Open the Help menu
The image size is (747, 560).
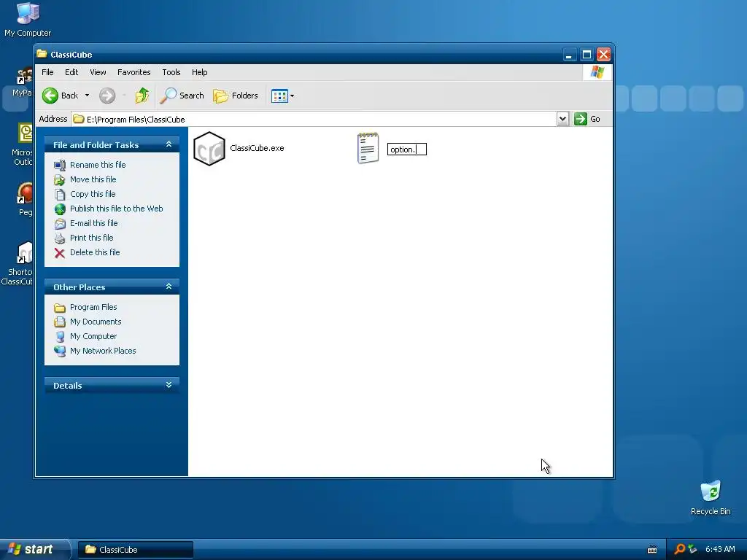(x=200, y=72)
